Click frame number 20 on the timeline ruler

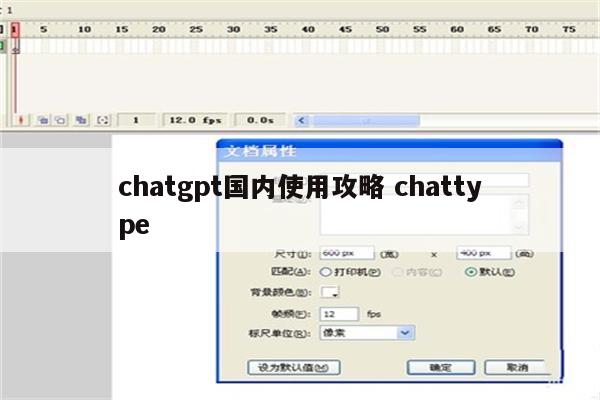click(158, 29)
